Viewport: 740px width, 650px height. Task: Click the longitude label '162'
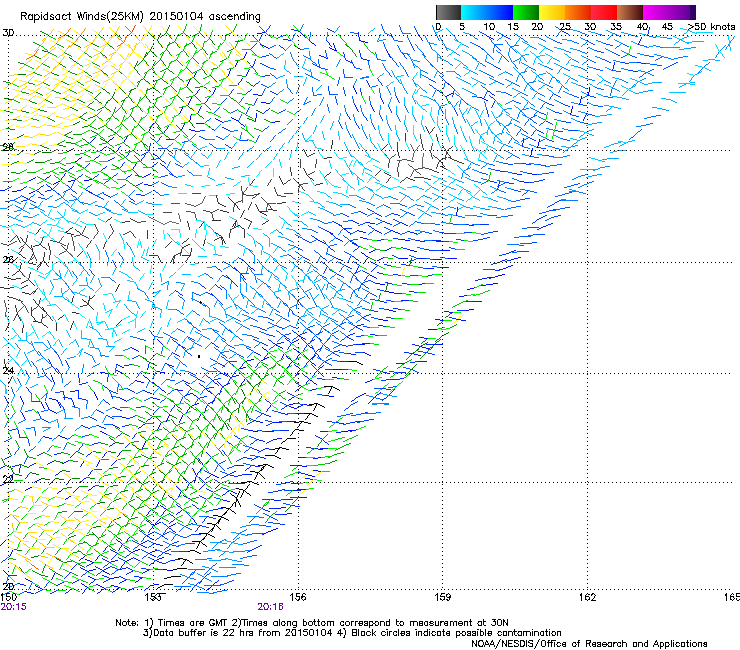point(587,597)
